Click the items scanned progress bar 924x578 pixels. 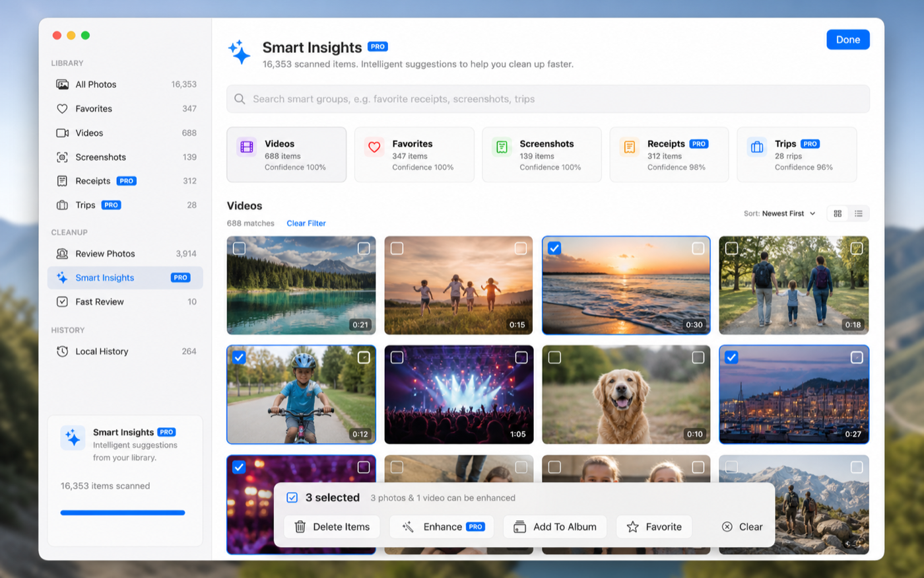[x=123, y=513]
